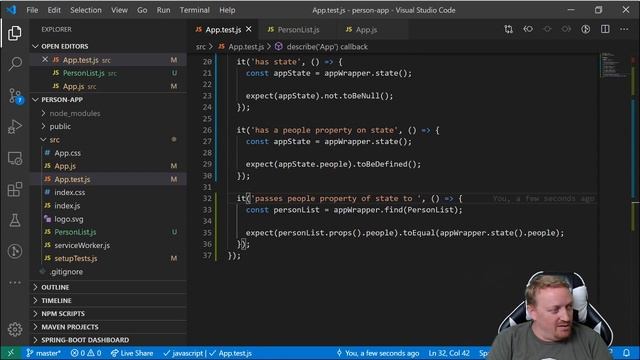Click the master branch in status bar

[x=43, y=353]
